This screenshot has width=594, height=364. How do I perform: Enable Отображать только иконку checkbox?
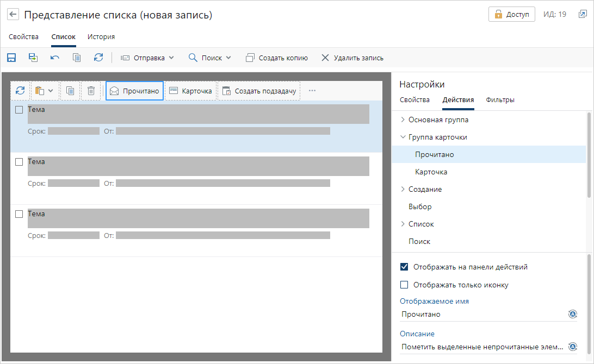click(404, 285)
